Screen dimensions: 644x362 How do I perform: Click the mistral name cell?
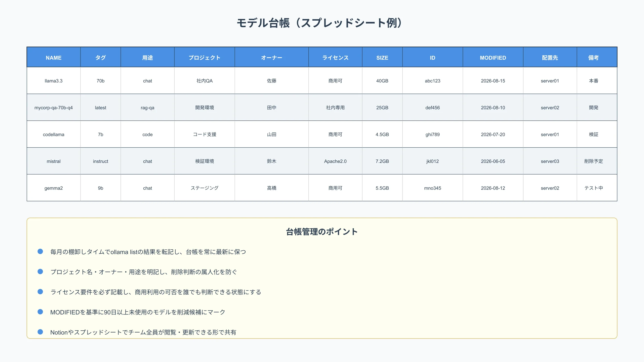[x=54, y=161]
